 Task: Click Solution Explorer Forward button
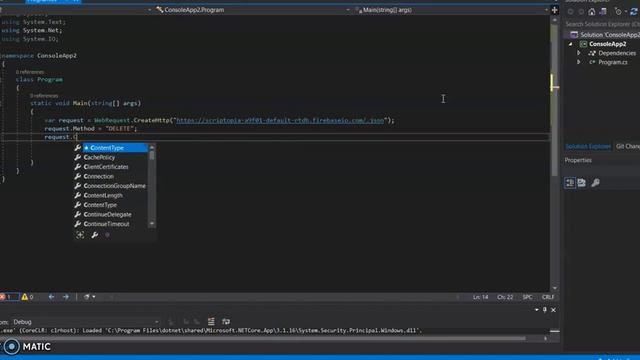click(x=581, y=12)
